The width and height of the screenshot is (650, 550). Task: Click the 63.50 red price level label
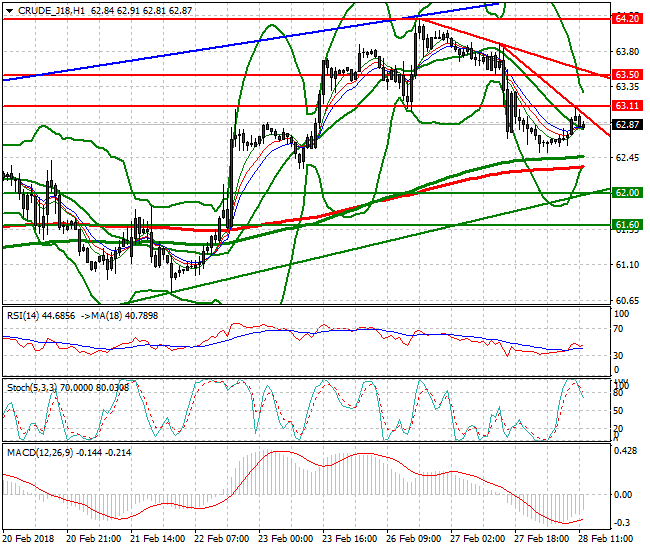tap(627, 75)
